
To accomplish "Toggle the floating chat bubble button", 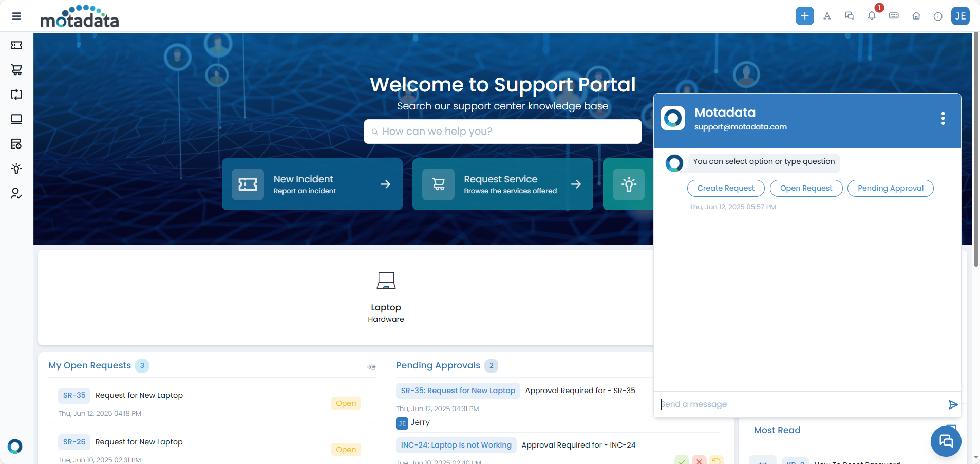I will point(946,441).
